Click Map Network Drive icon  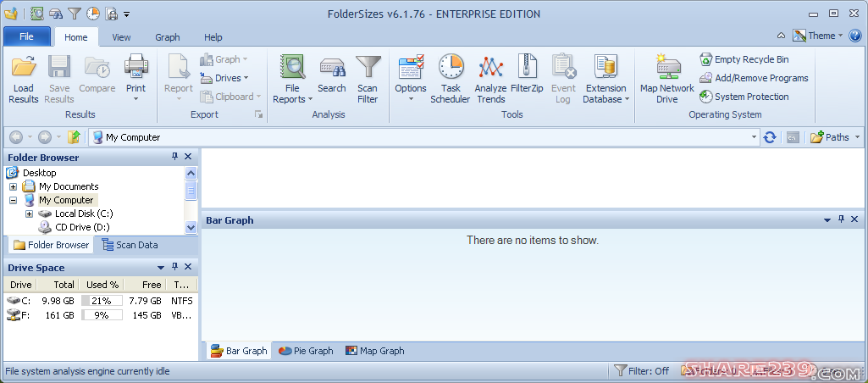click(x=667, y=80)
